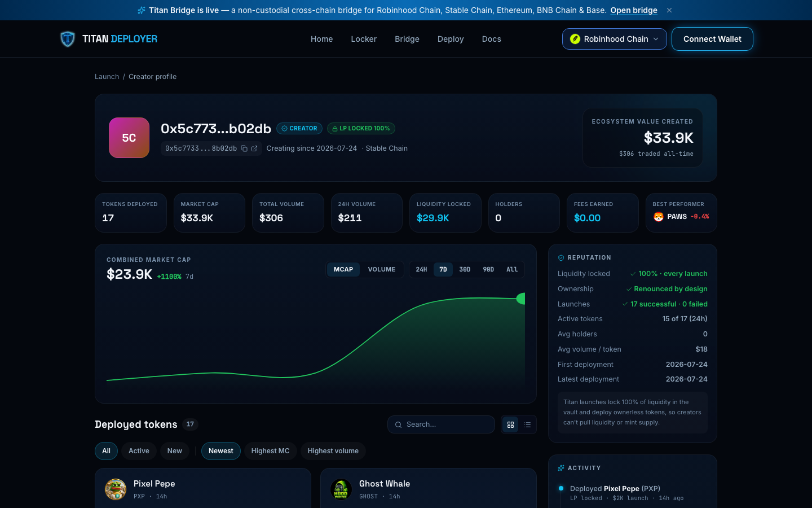Click the '100% · every launch' text
Screen dimensions: 812x508
673,273
